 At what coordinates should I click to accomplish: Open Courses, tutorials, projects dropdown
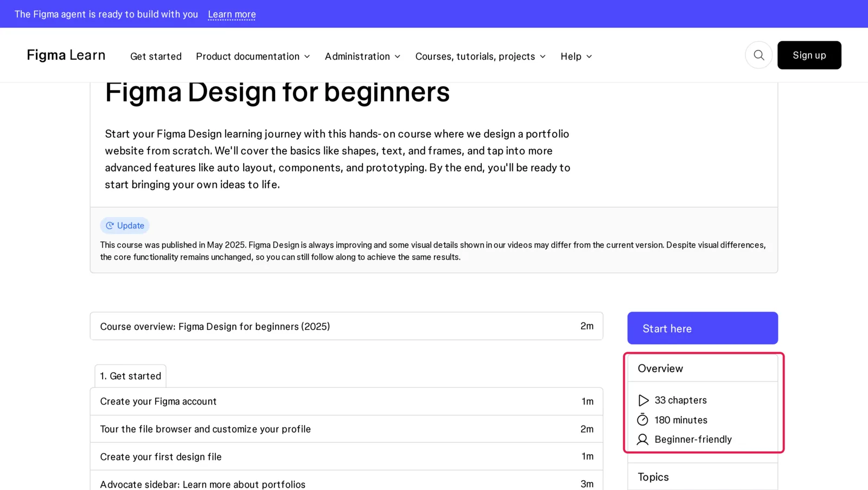point(480,56)
